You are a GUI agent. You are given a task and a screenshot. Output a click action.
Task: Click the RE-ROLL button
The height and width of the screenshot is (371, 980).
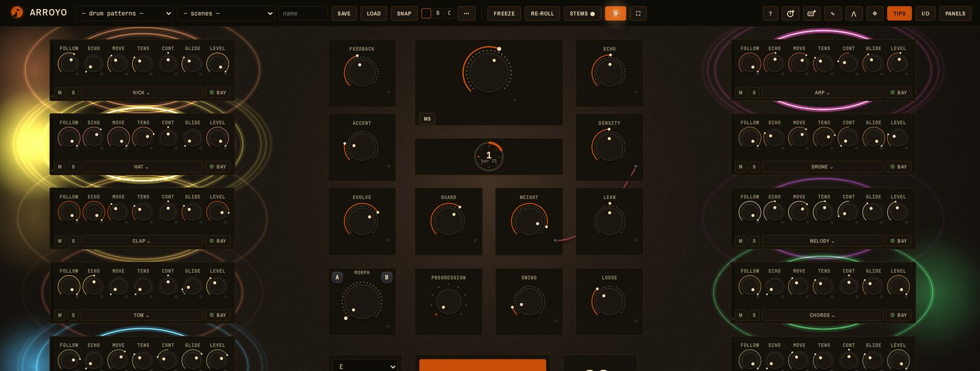542,13
